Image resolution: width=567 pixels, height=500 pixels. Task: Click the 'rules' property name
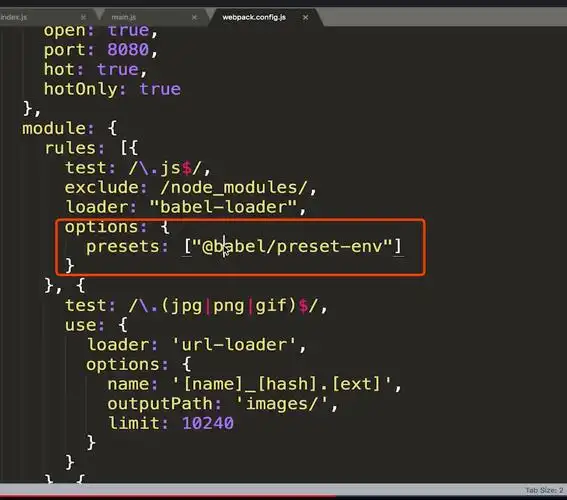[x=70, y=148]
